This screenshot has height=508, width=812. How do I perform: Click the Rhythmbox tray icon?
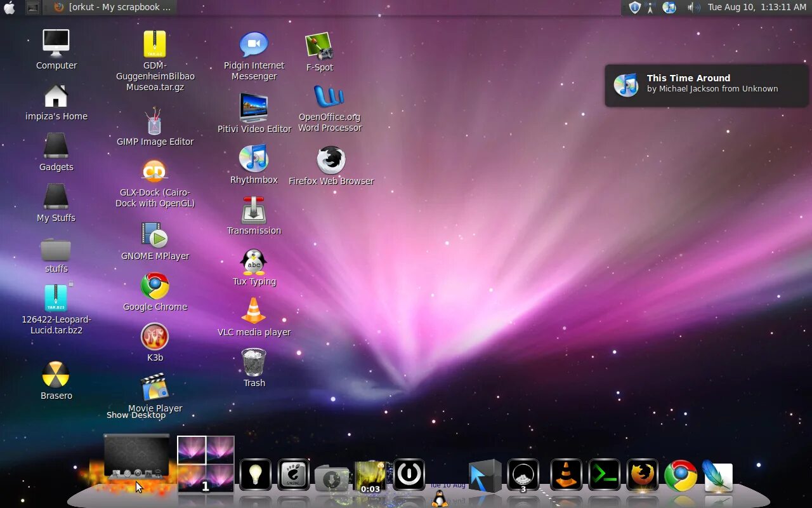[x=669, y=8]
